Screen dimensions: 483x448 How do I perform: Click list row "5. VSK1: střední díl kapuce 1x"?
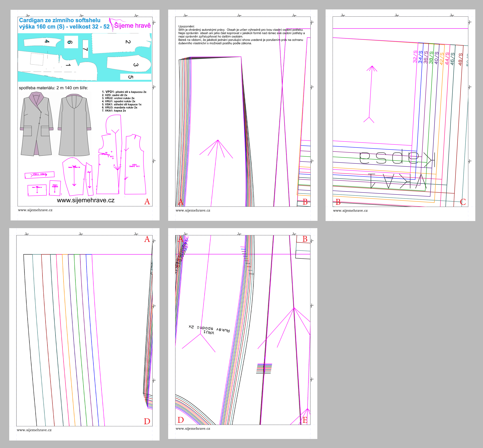[x=122, y=105]
